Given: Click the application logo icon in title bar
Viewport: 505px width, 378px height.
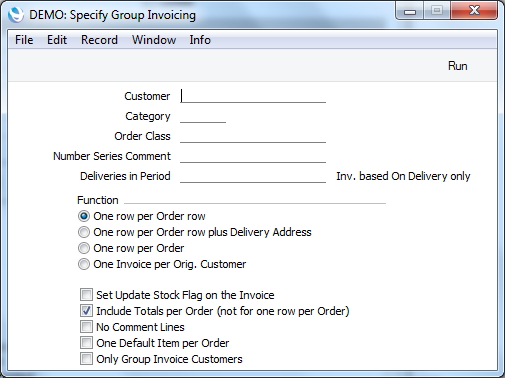Looking at the screenshot, I should [x=16, y=15].
